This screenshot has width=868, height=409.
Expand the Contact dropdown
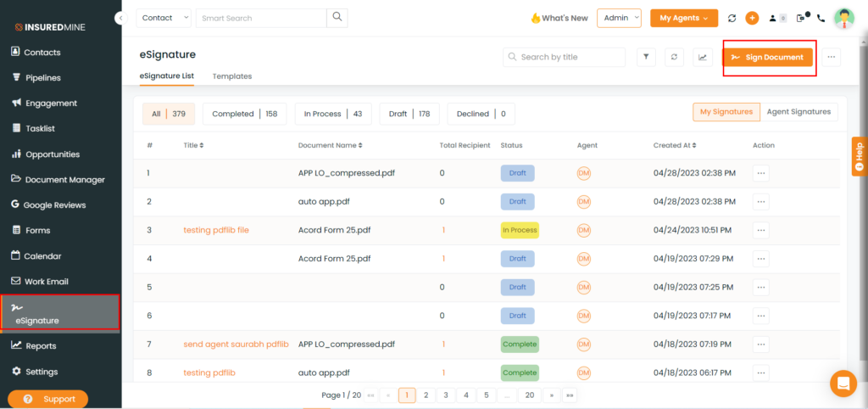pyautogui.click(x=164, y=18)
